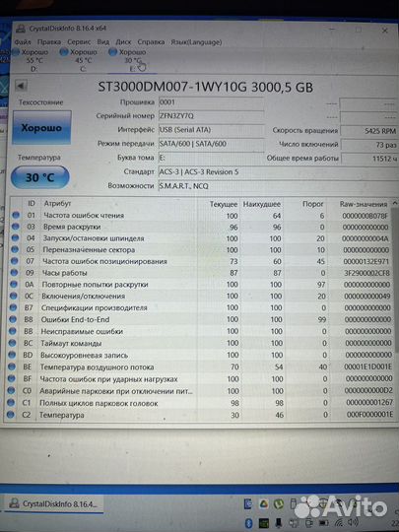Screen dimensions: 399x532
Task: Open the Язык(Language) menu
Action: coord(196,42)
